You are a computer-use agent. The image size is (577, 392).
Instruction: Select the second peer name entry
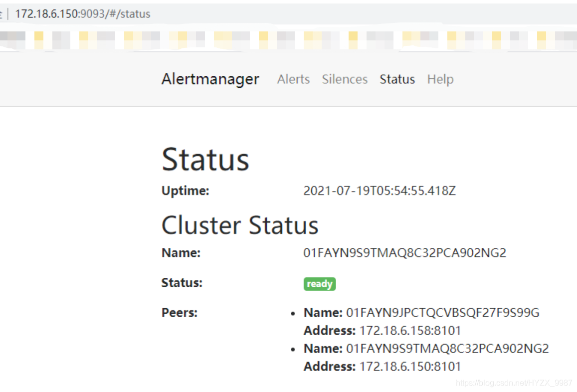tap(448, 348)
